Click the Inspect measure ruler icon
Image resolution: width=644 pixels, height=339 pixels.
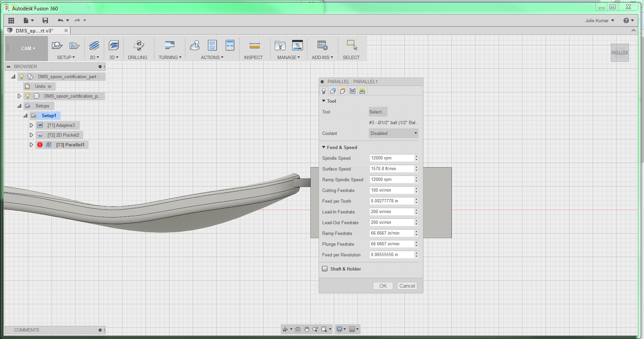255,46
